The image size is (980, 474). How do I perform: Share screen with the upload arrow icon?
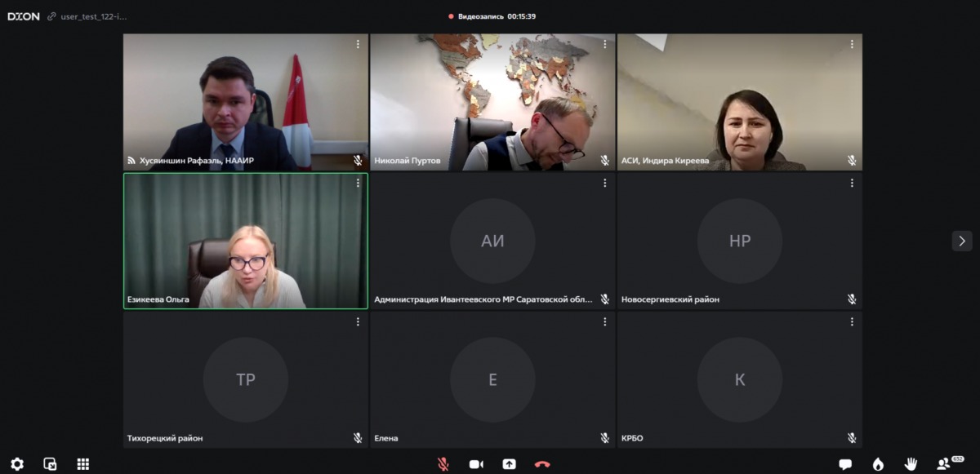click(x=509, y=464)
